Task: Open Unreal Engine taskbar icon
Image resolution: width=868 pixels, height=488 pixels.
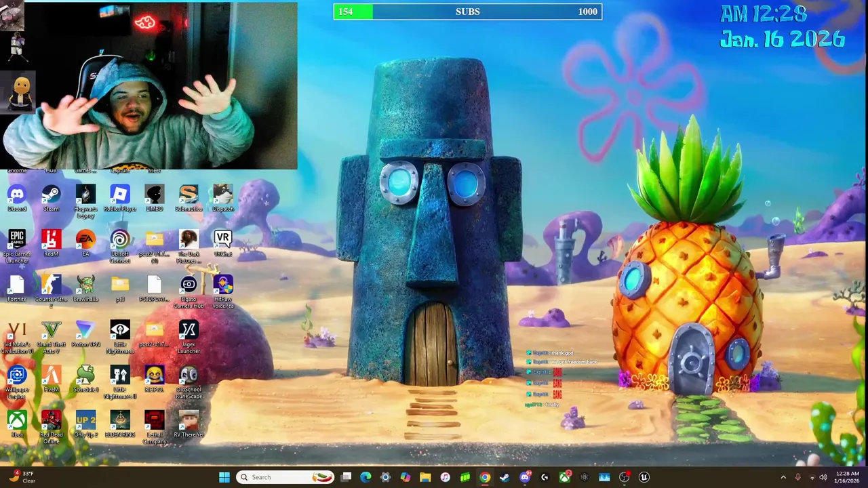Action: coord(644,477)
